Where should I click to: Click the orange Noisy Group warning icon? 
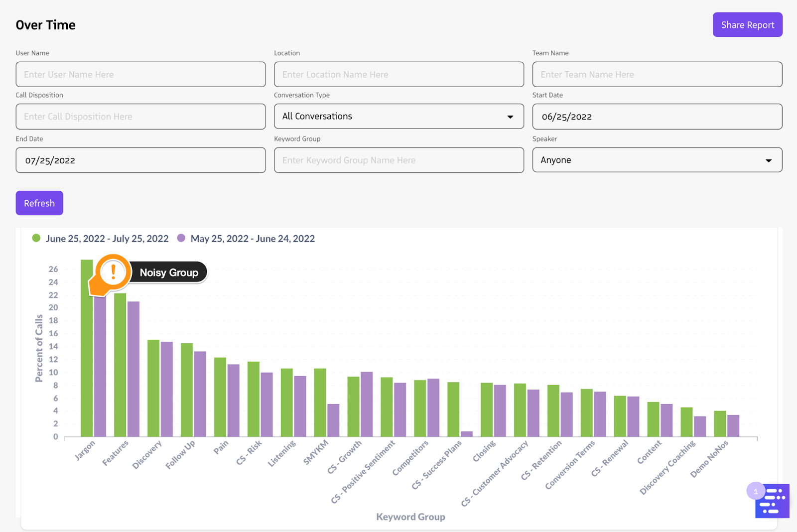tap(113, 272)
